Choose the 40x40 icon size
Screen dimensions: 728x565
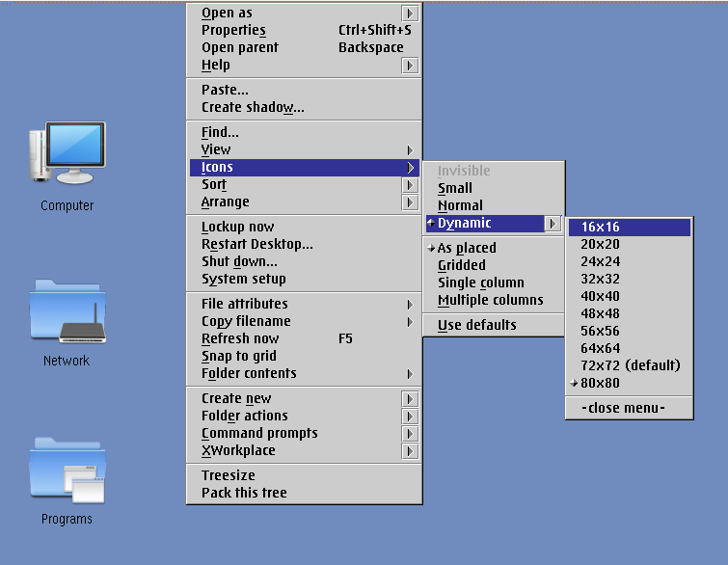[x=629, y=296]
